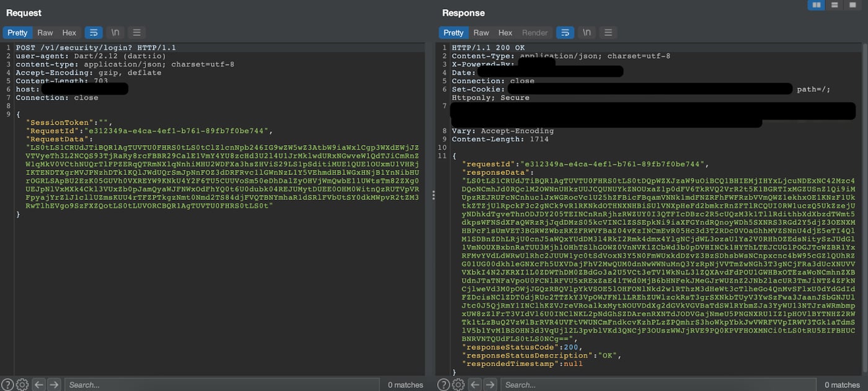The width and height of the screenshot is (868, 391).
Task: Open the Render tab for the Response
Action: pos(535,32)
